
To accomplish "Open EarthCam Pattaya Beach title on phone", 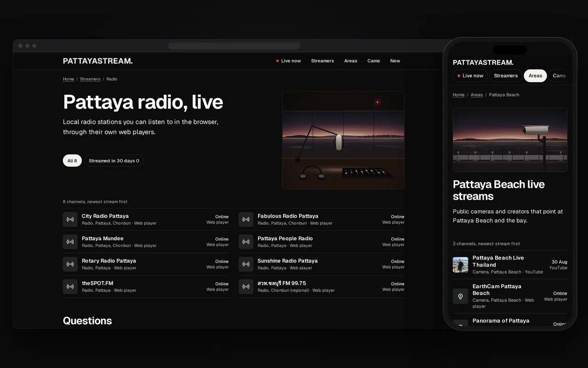I will click(497, 290).
